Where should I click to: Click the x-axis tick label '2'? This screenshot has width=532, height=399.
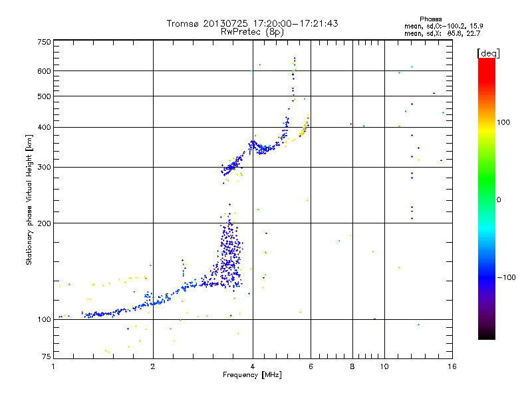click(x=153, y=366)
